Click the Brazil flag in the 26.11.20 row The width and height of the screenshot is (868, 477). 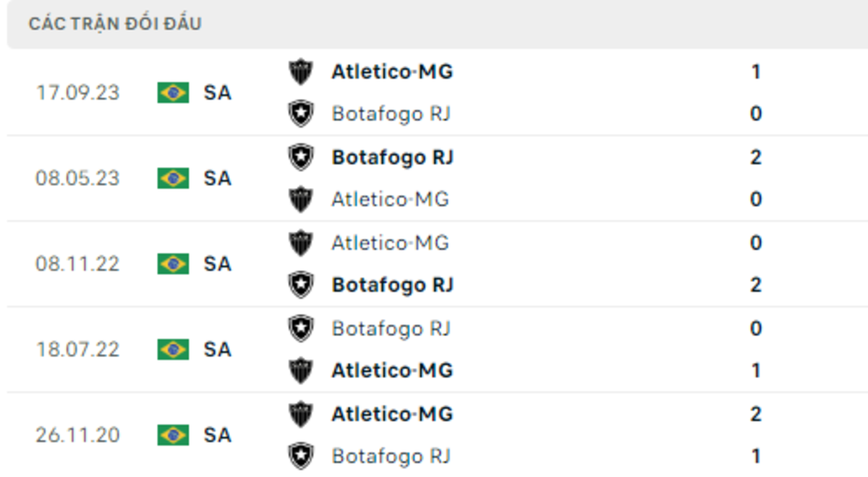(174, 435)
